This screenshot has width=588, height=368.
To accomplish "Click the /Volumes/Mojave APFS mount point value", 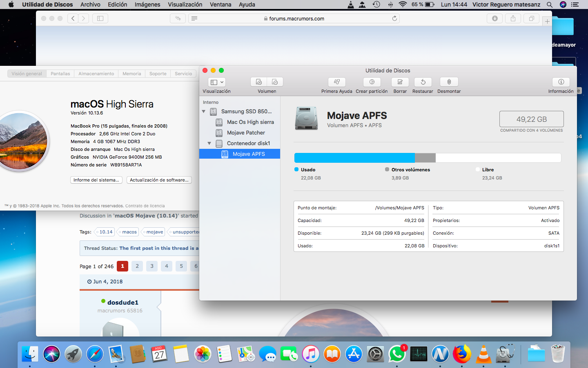I will (400, 208).
